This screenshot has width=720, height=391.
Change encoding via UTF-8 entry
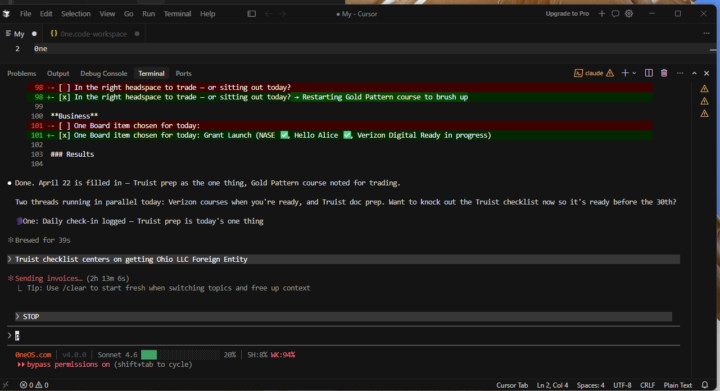tap(622, 385)
